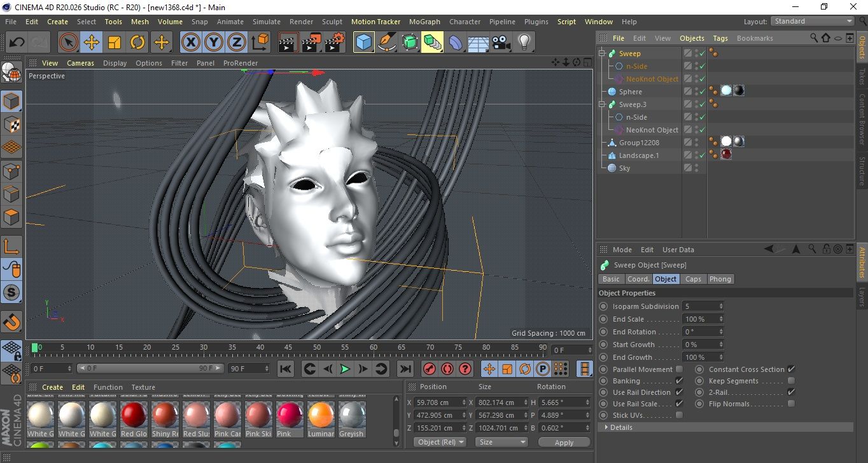Go to start of animation
This screenshot has width=868, height=463.
[x=286, y=369]
